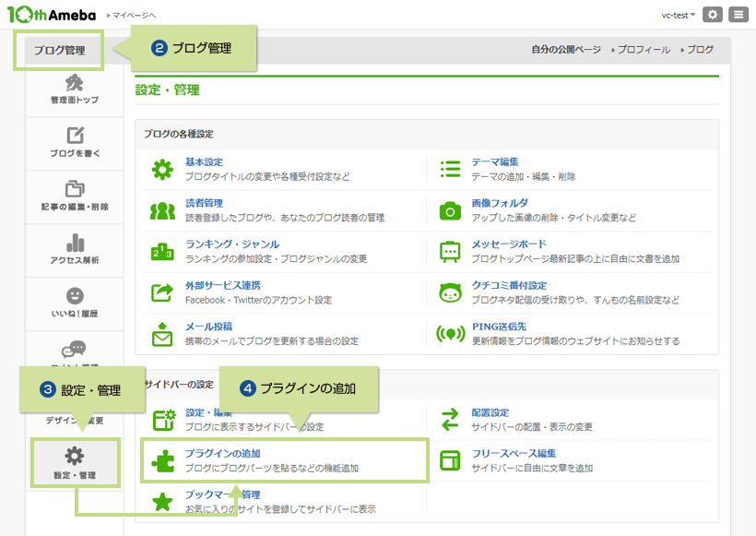This screenshot has width=756, height=536.
Task: Open the hamburger menu icon in header
Action: pyautogui.click(x=738, y=15)
